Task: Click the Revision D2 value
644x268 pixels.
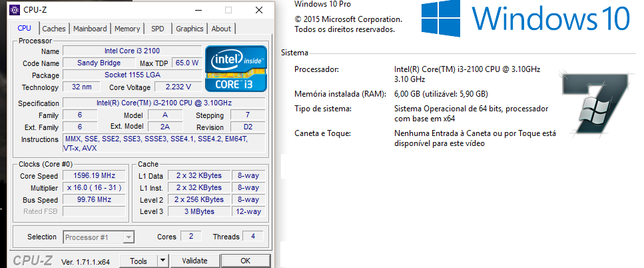Action: 248,127
